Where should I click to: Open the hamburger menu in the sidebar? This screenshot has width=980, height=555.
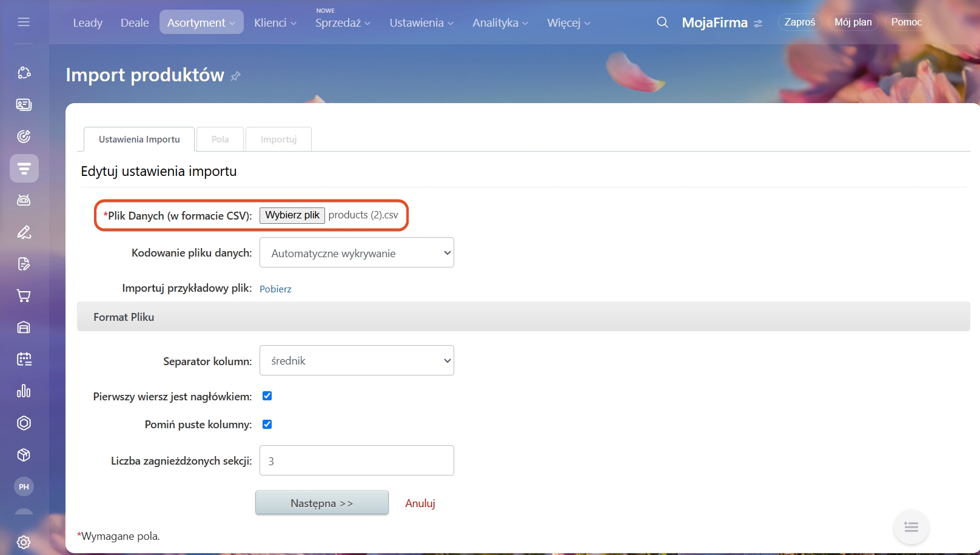click(x=24, y=22)
